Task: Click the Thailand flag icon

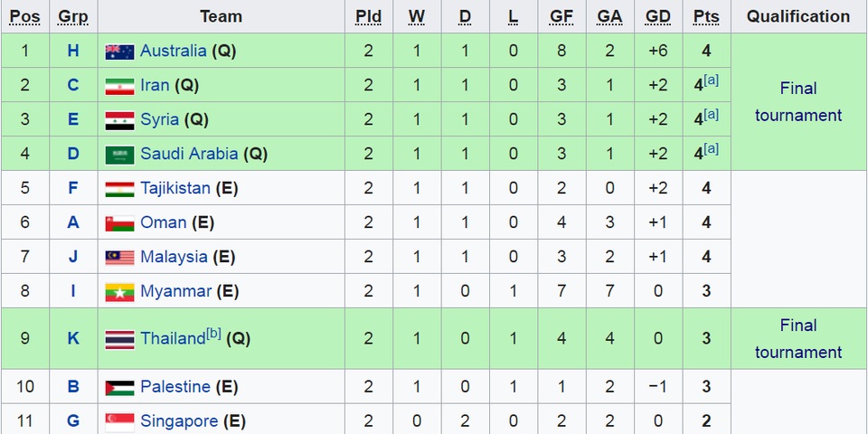Action: click(119, 340)
